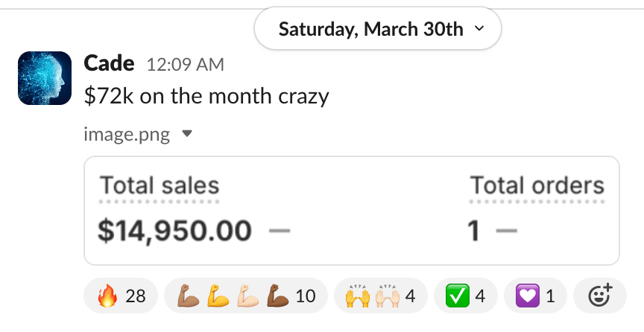
Task: Click the 12:09 AM message timestamp
Action: coord(186,65)
